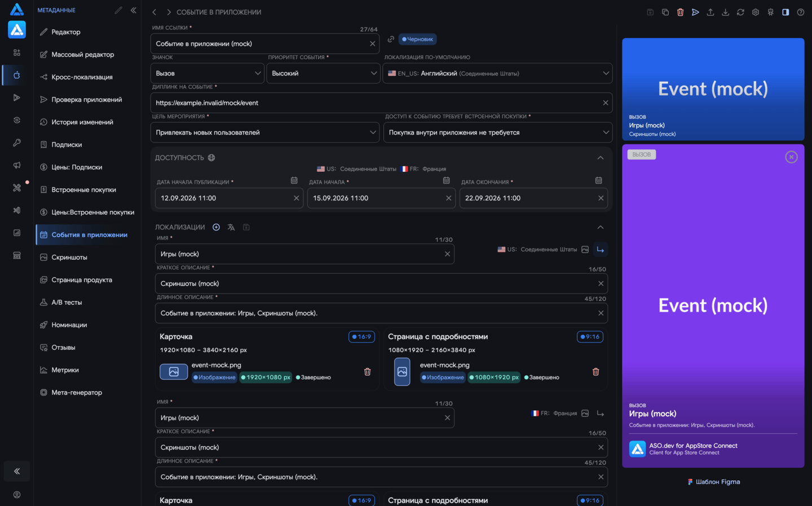Toggle the left rail with bottom double chevron

pos(17,471)
